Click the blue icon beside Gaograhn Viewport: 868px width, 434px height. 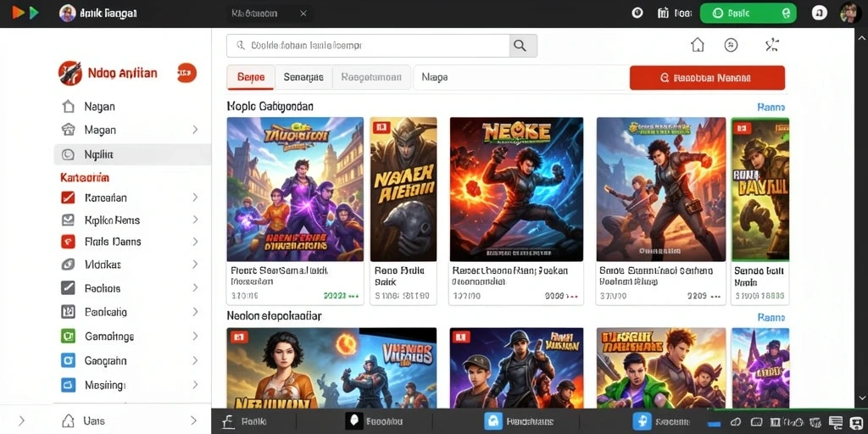tap(68, 361)
